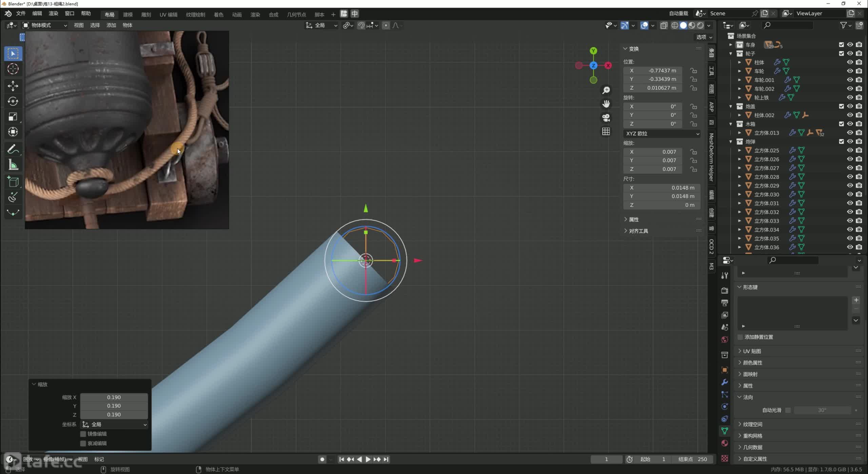The height and width of the screenshot is (474, 868).
Task: Click the viewport zoom magnifier icon
Action: pyautogui.click(x=606, y=90)
